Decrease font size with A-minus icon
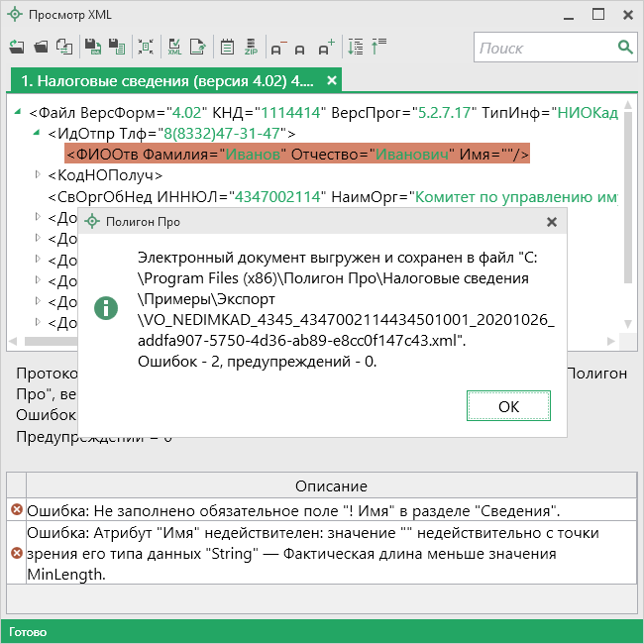The image size is (644, 644). pyautogui.click(x=277, y=47)
